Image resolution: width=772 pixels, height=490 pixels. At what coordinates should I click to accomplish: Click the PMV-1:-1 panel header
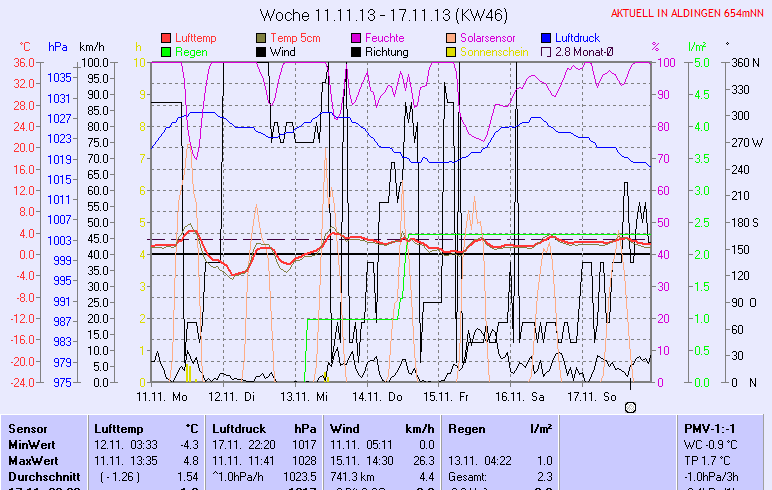709,427
